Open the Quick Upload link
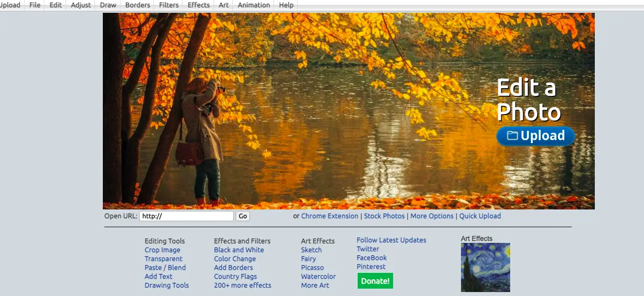This screenshot has height=296, width=644. click(x=480, y=216)
